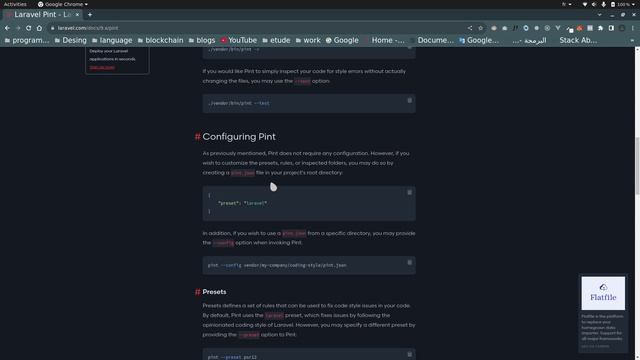This screenshot has width=640, height=360.
Task: Expand the language bookmarks folder
Action: tap(112, 40)
